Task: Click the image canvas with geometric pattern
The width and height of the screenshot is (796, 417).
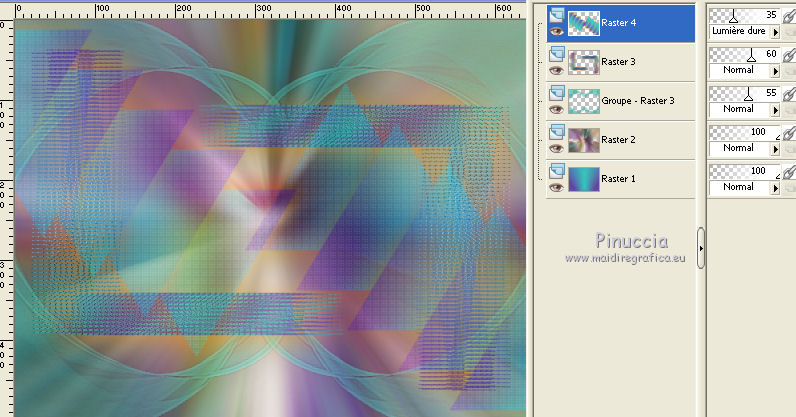Action: (x=270, y=218)
